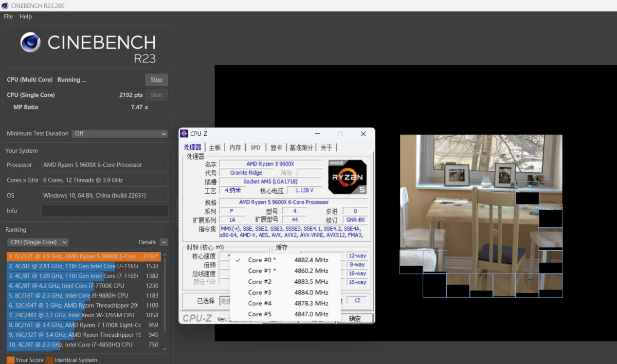Click the 8-way cache value
Image resolution: width=617 pixels, height=364 pixels.
pyautogui.click(x=357, y=265)
